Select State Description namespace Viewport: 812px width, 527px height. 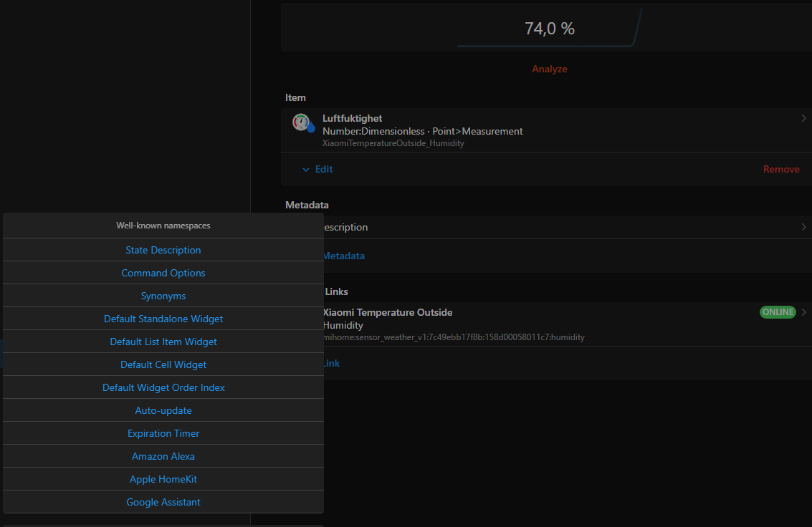click(x=163, y=250)
